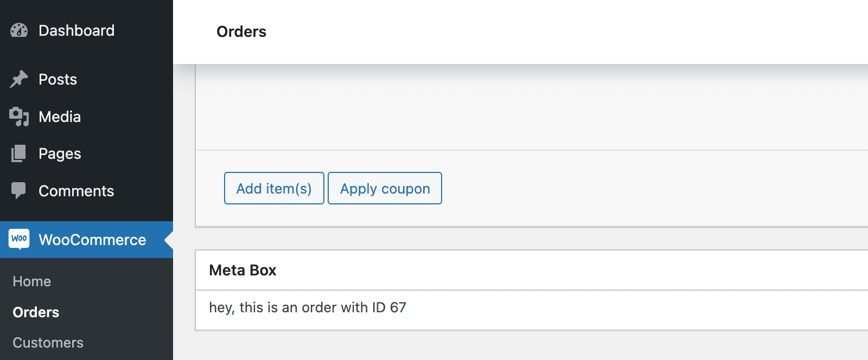Click the WooCommerce Woo logo icon
The width and height of the screenshot is (868, 360).
(18, 239)
